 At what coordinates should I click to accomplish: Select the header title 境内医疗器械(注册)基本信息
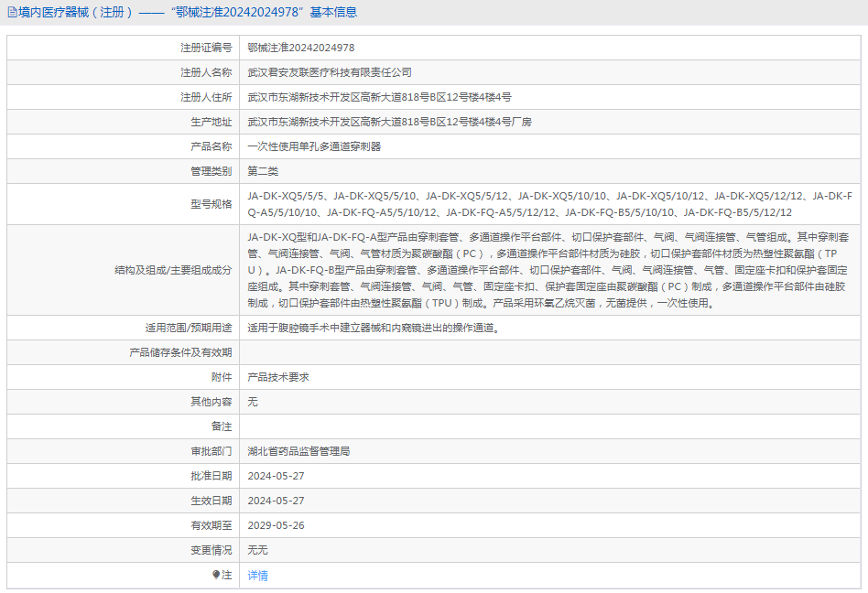point(188,12)
